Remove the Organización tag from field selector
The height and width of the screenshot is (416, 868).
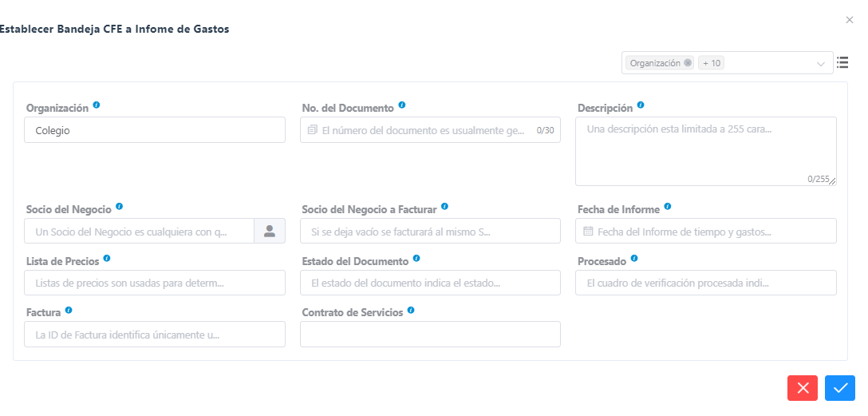688,63
